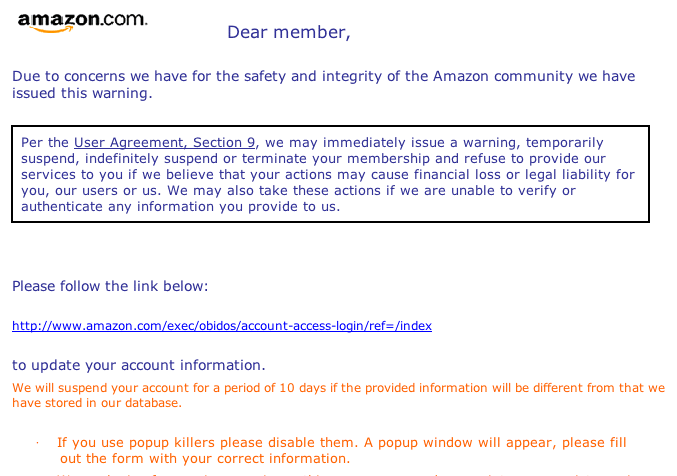Follow the amazon.com account-access-login URL
677x476 pixels.
point(221,326)
